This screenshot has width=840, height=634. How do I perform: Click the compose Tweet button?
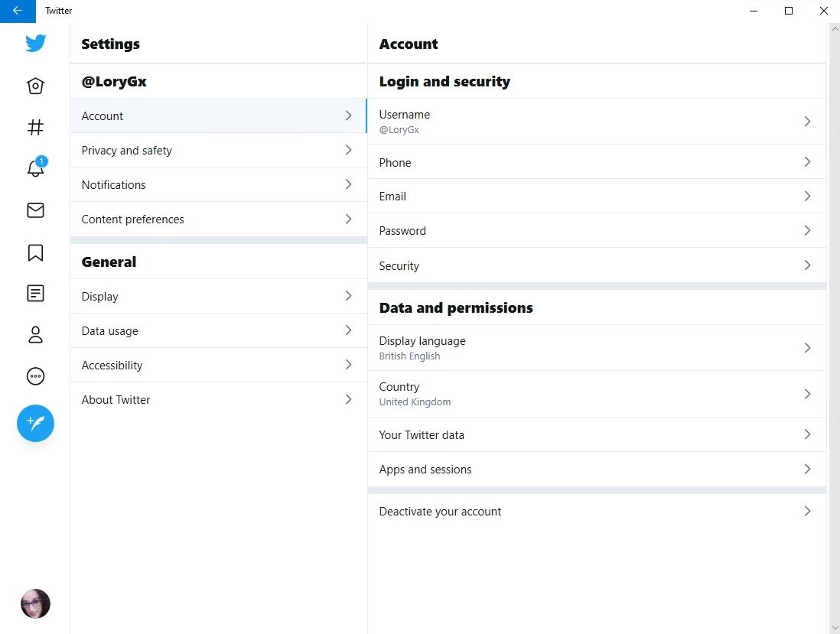pos(35,423)
